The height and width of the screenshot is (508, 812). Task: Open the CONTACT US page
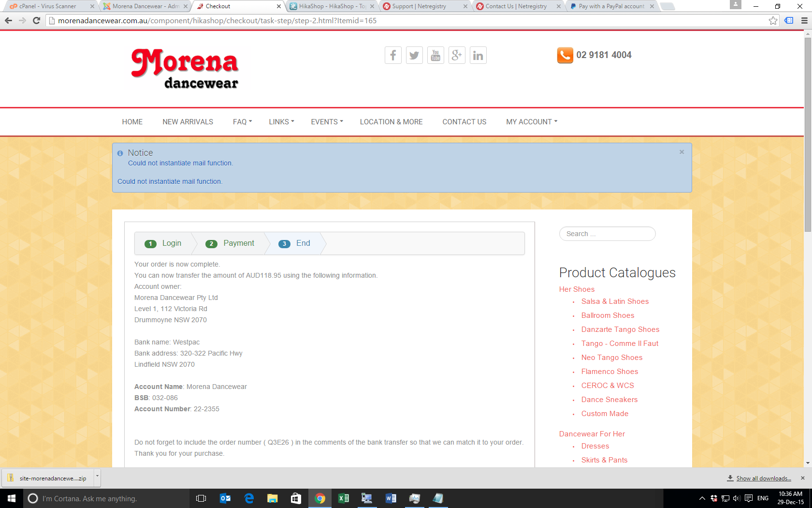464,122
